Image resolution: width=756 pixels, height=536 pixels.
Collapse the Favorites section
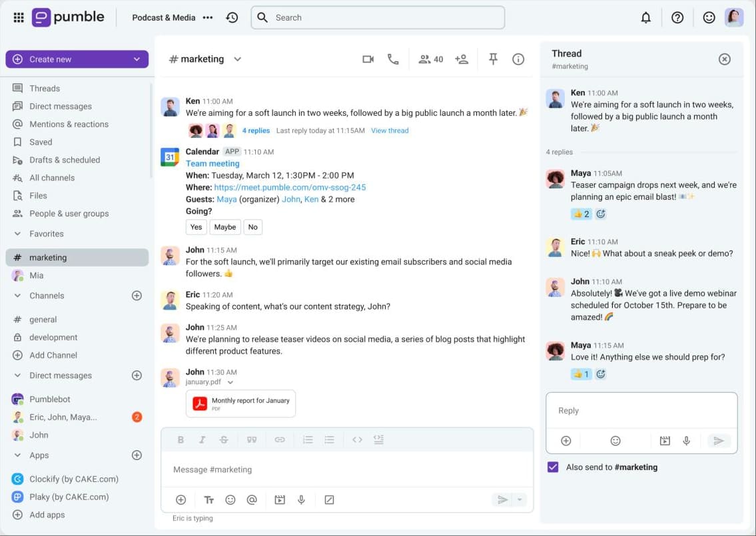[18, 234]
